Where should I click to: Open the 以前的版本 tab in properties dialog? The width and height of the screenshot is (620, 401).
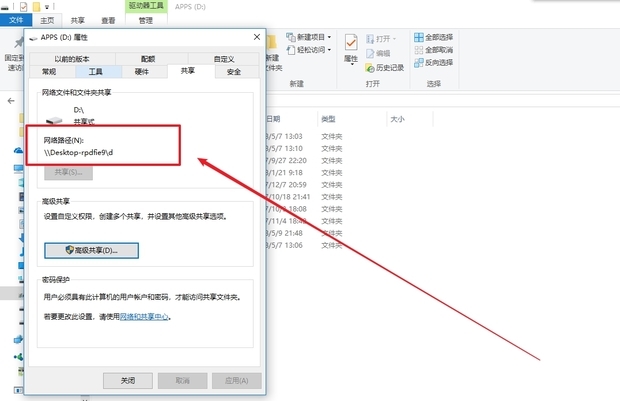pos(72,59)
